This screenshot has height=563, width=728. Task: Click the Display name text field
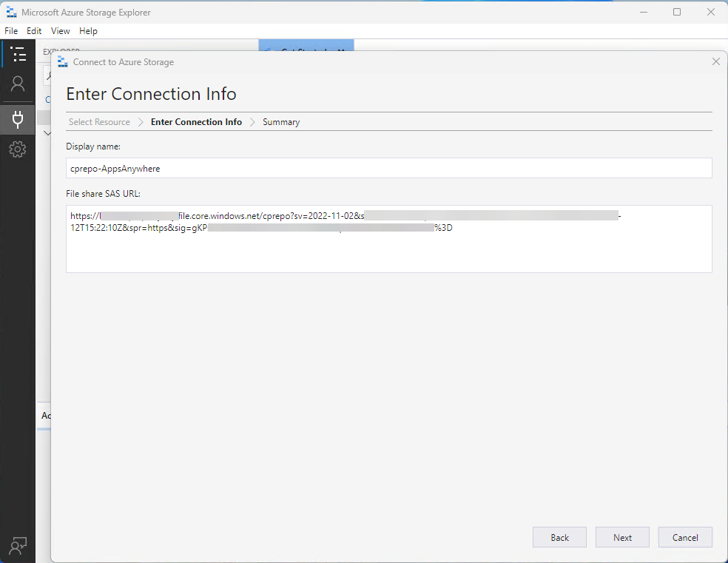[x=388, y=169]
